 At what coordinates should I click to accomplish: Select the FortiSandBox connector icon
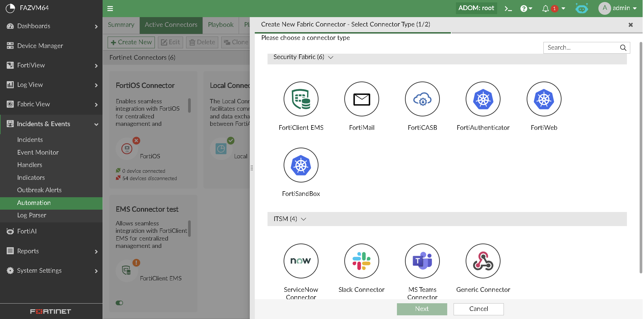click(x=301, y=165)
